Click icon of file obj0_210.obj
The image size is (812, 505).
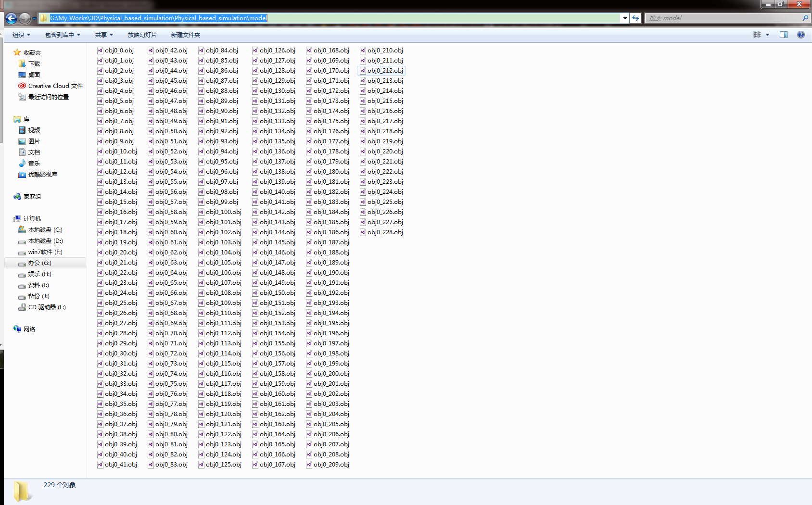(x=363, y=50)
